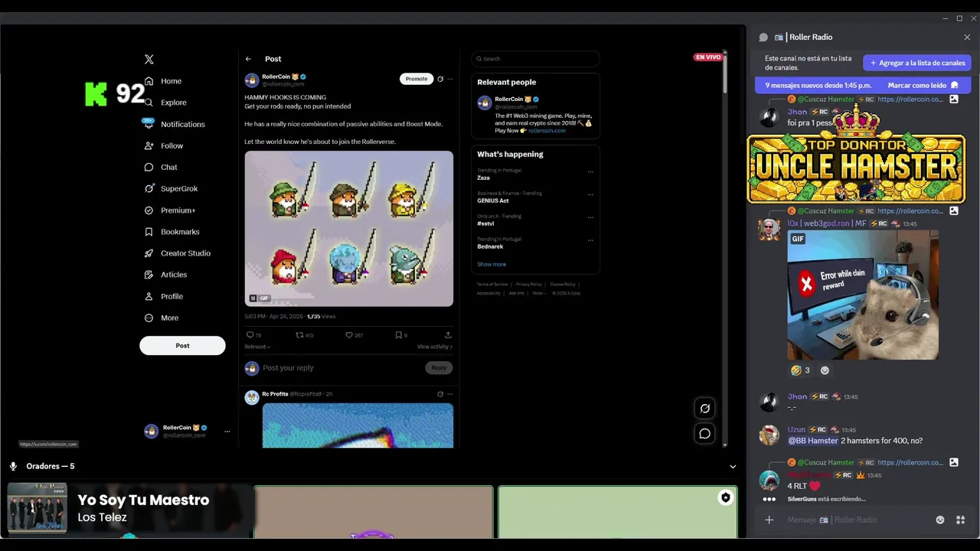
Task: Click the plus attachment icon in Discord
Action: click(x=769, y=520)
